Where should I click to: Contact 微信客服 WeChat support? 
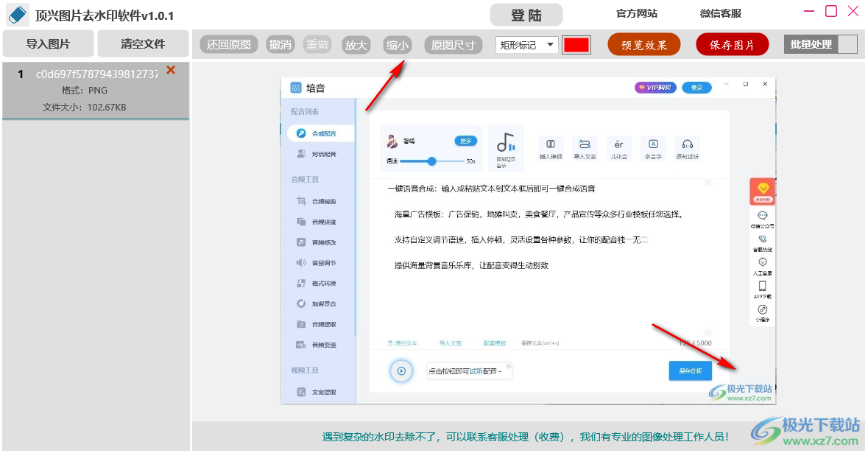[720, 13]
